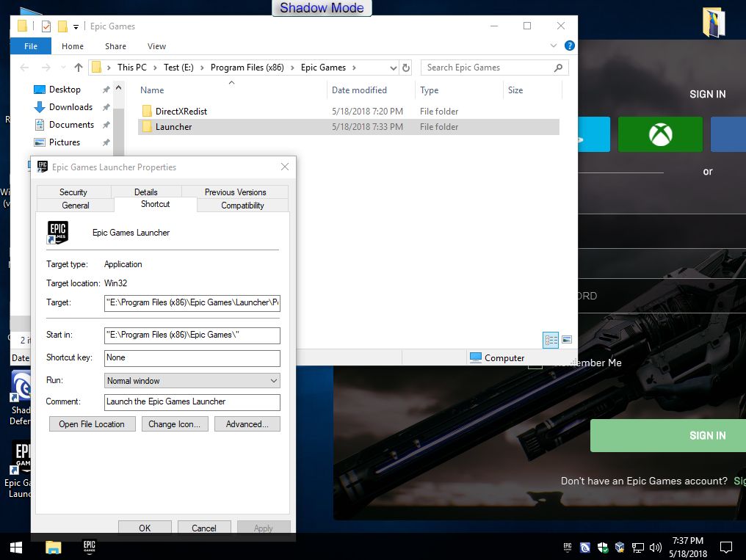Expand the chevron after Program Files (x86)
Viewport: 746px width, 560px height.
[292, 68]
